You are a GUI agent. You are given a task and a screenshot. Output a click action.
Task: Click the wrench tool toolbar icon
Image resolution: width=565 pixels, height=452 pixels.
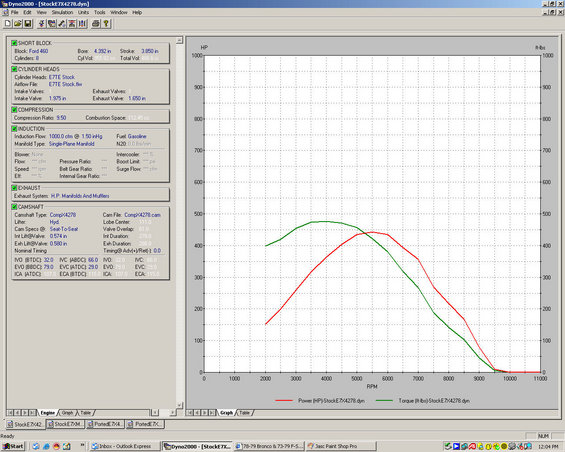[x=62, y=24]
